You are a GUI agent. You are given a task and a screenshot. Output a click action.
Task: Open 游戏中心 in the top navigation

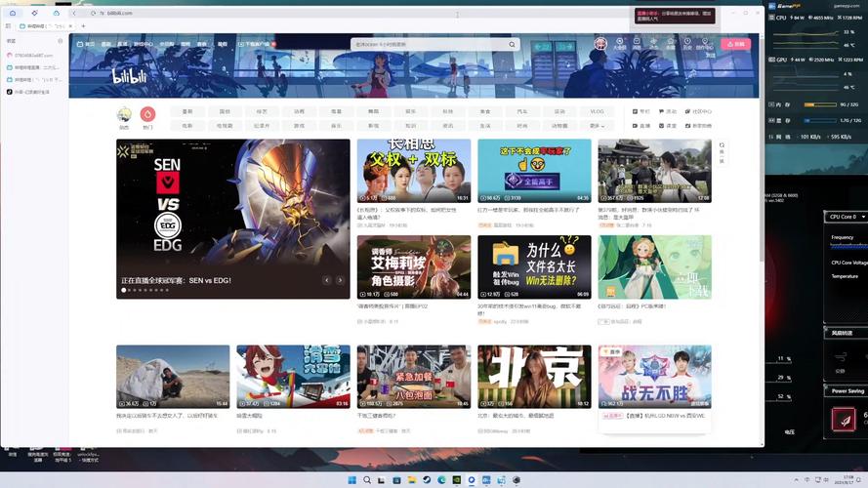pyautogui.click(x=143, y=44)
